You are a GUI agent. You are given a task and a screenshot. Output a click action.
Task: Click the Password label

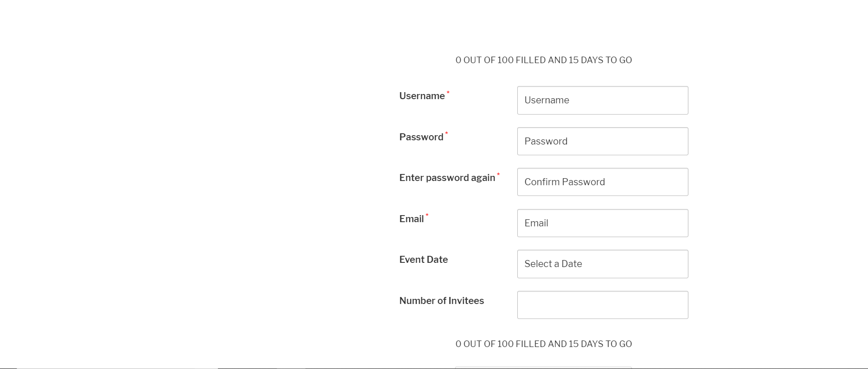pyautogui.click(x=420, y=137)
